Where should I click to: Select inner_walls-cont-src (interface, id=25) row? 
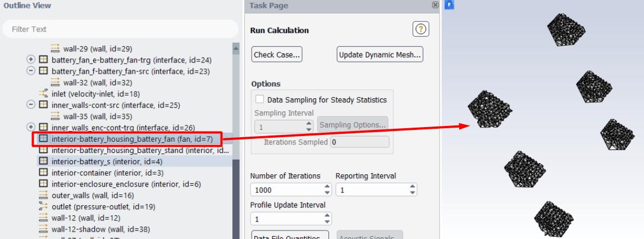[116, 105]
